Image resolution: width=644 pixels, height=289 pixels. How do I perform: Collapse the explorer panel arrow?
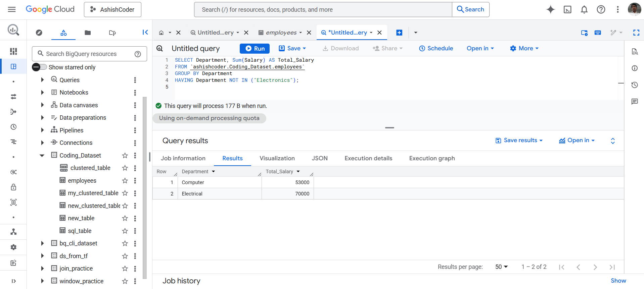tap(145, 32)
